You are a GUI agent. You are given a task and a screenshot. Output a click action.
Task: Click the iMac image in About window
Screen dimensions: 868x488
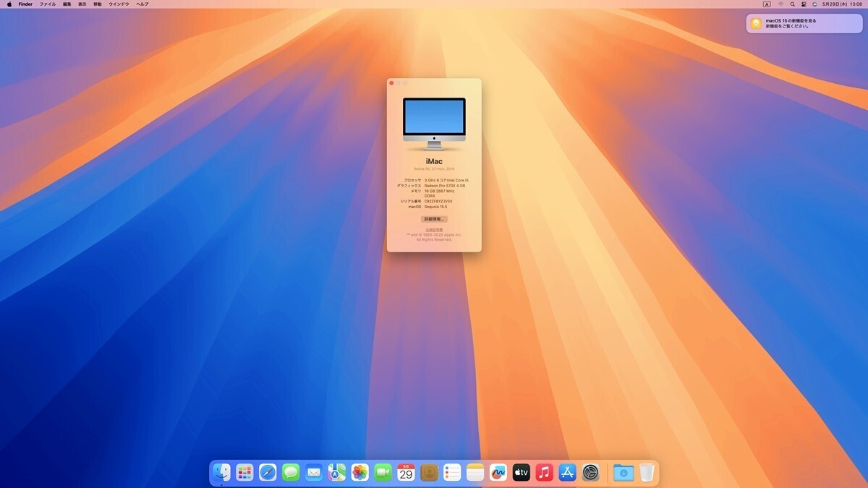[434, 124]
